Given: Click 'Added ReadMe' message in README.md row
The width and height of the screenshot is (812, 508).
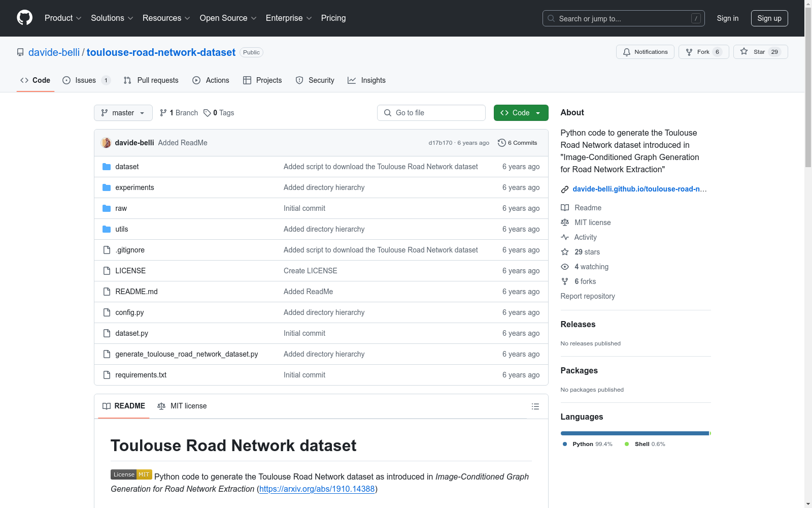Looking at the screenshot, I should click(x=309, y=292).
